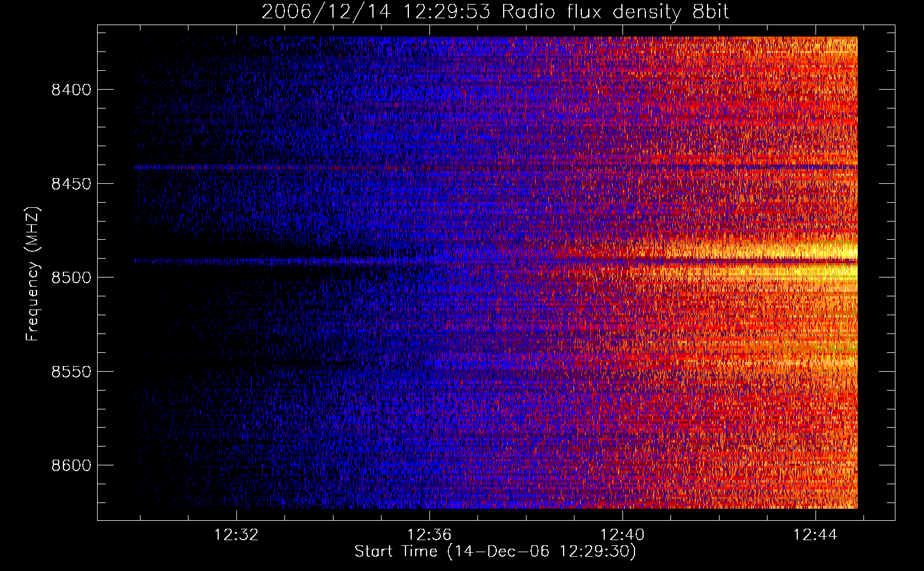Click the 8450 frequency tick label
924x571 pixels.
[x=71, y=184]
